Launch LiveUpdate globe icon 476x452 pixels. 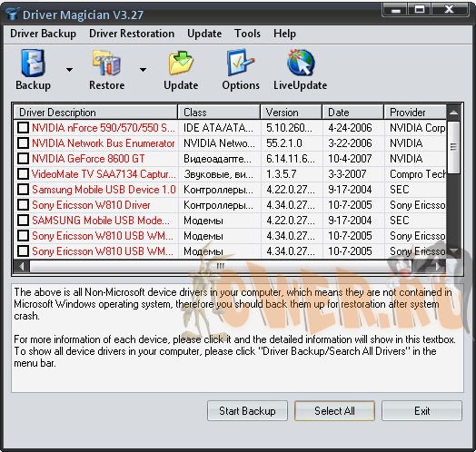tap(301, 63)
